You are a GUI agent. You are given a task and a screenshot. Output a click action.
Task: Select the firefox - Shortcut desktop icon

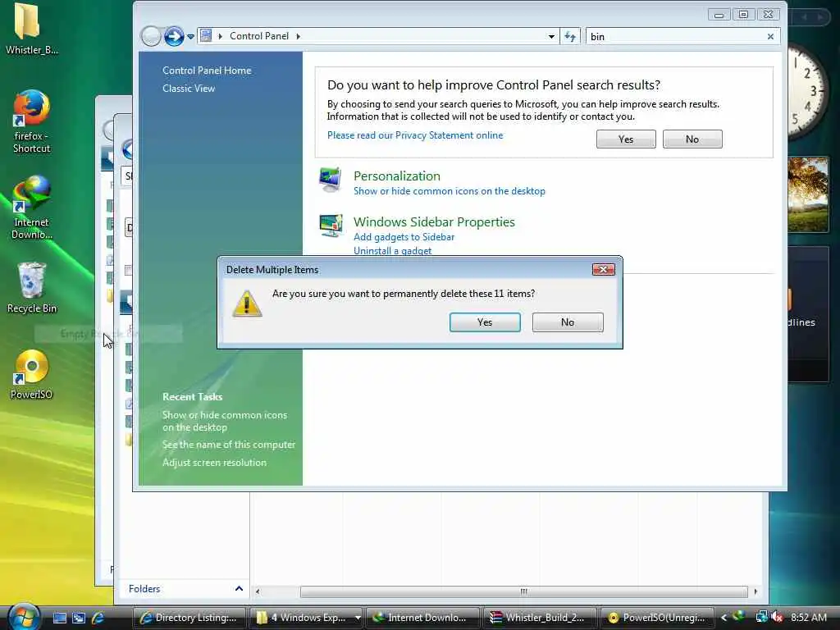(32, 122)
